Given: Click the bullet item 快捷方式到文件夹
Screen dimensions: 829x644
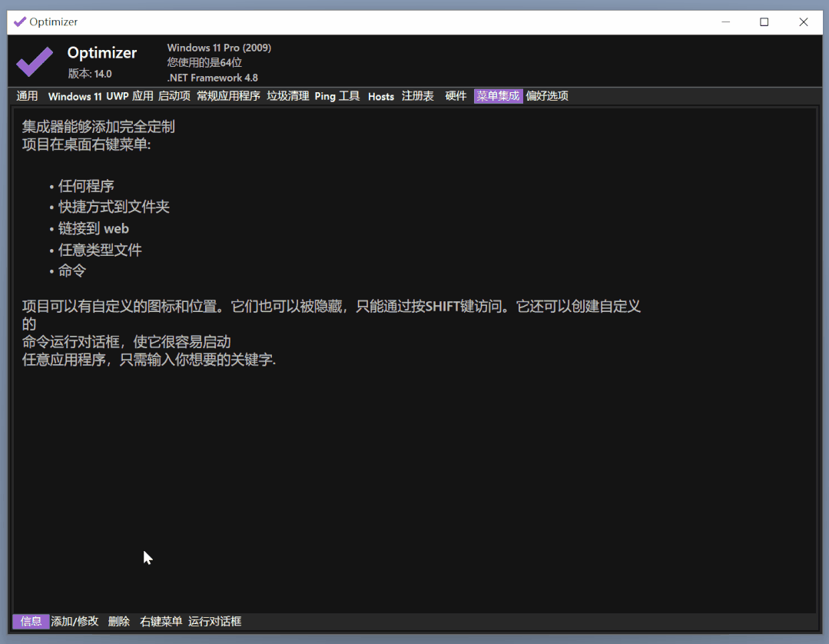Looking at the screenshot, I should pos(114,207).
